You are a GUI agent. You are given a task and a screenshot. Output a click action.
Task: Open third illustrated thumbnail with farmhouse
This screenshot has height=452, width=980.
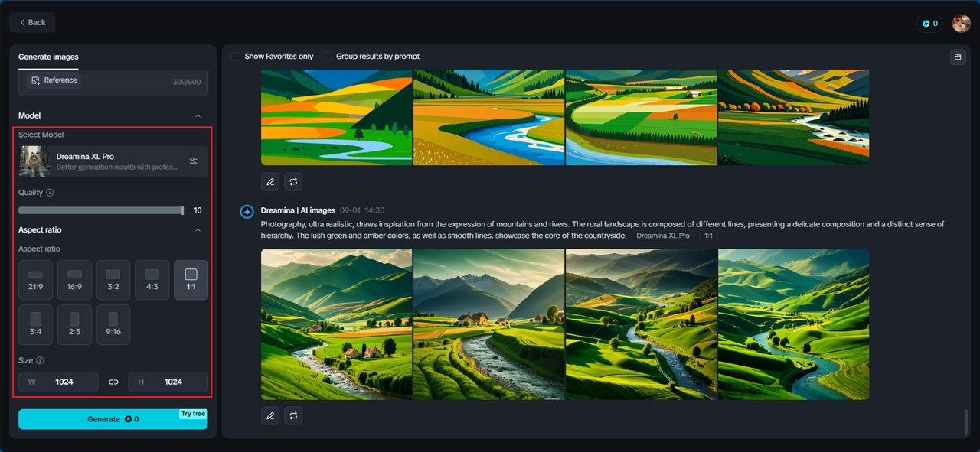click(642, 117)
